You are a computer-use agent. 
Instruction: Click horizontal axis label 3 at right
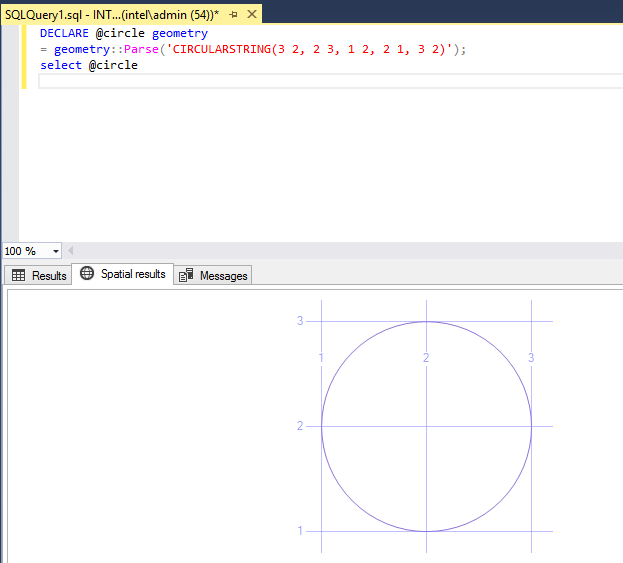point(531,358)
